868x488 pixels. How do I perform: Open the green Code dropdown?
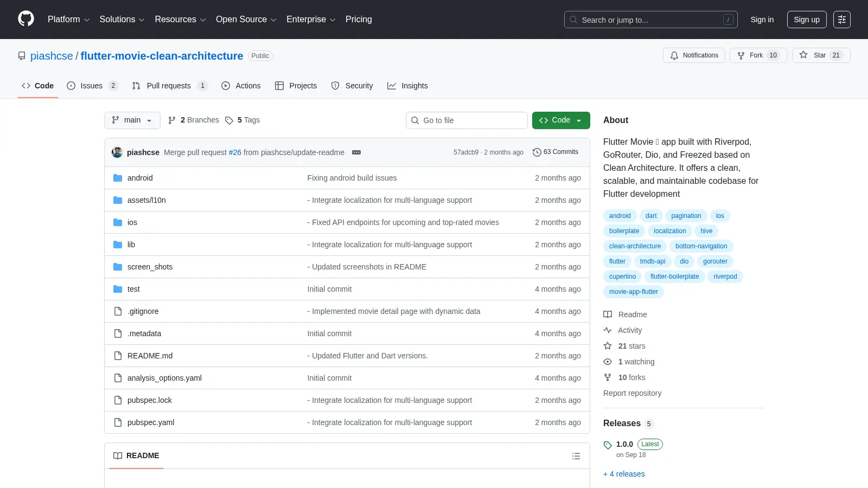click(561, 120)
